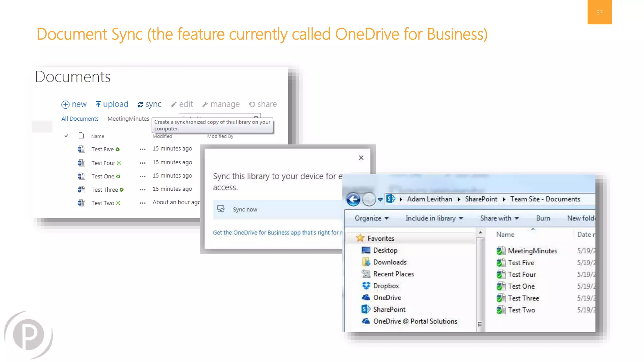
Task: Click the file type column icon
Action: [81, 135]
